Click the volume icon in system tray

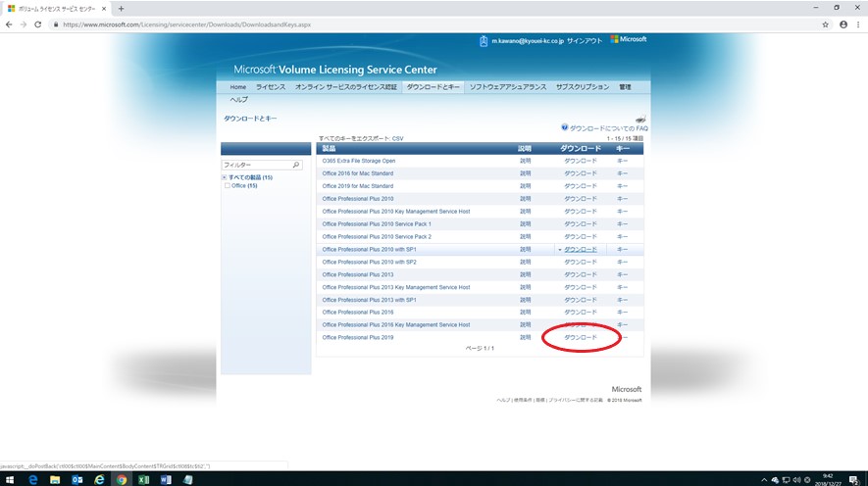[x=796, y=480]
